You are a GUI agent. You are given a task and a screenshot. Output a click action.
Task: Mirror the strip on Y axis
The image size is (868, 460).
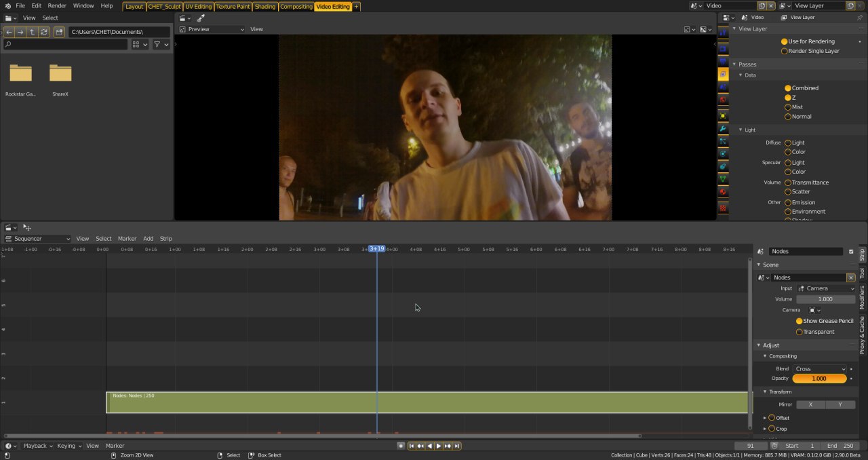[x=840, y=404]
